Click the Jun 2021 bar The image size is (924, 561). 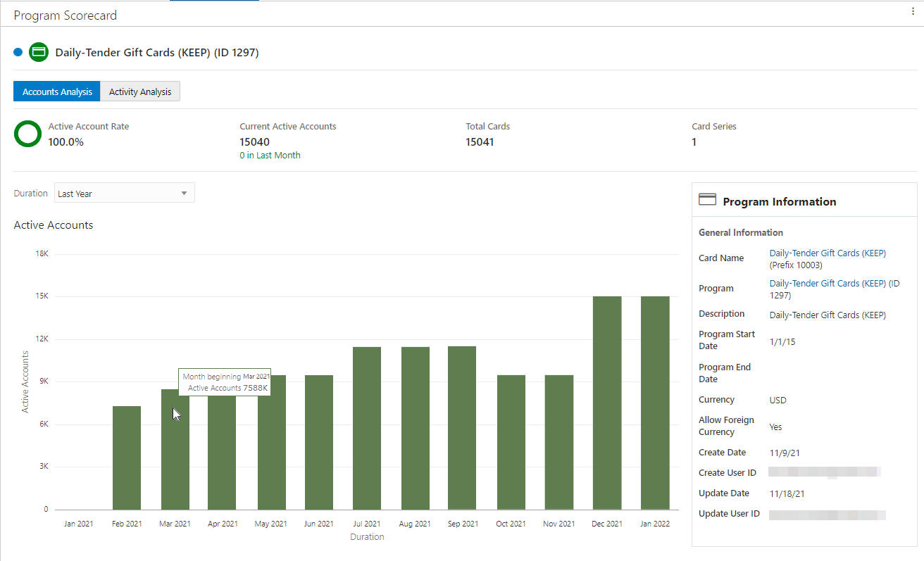(318, 442)
